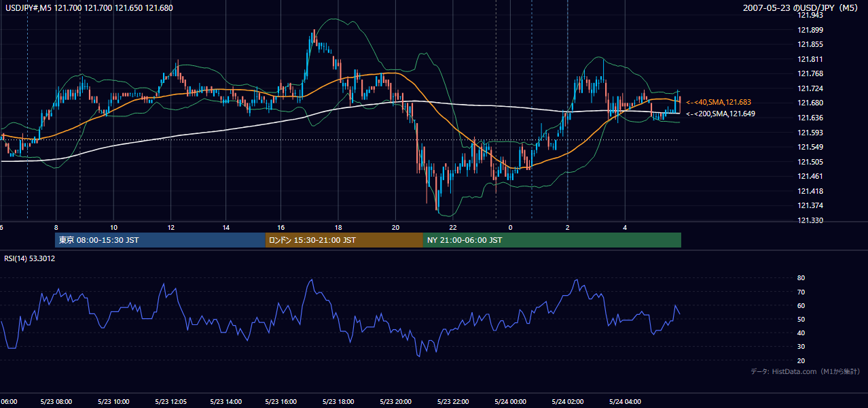Click price axis value 121.811
Screen dimensions: 868x408
[811, 59]
